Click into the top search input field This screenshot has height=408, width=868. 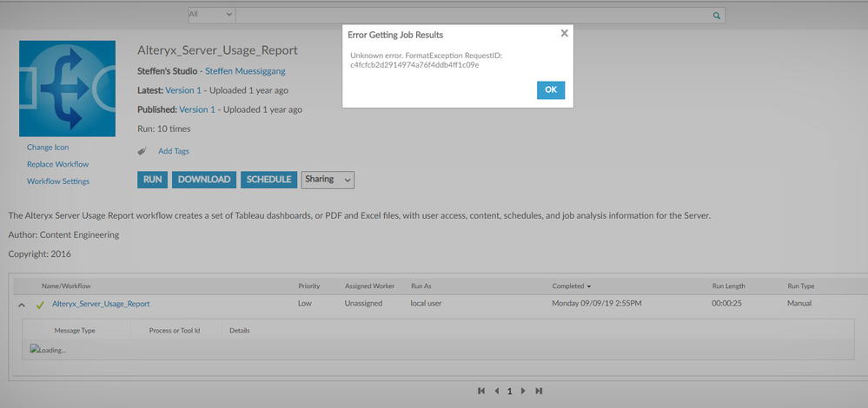point(474,16)
